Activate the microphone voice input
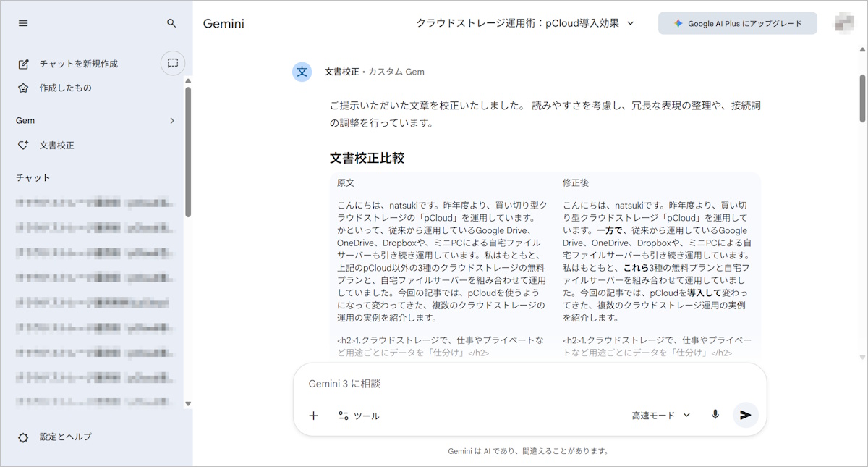This screenshot has height=467, width=868. (715, 415)
